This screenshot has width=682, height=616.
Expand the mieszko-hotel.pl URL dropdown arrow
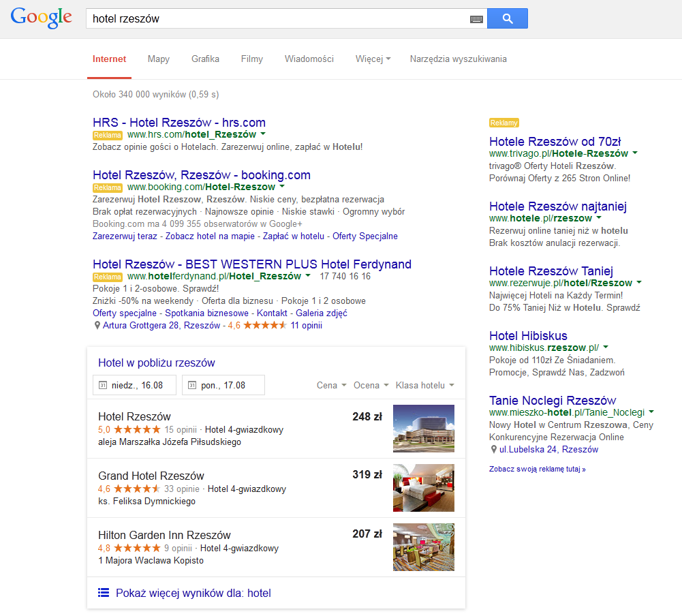[651, 411]
